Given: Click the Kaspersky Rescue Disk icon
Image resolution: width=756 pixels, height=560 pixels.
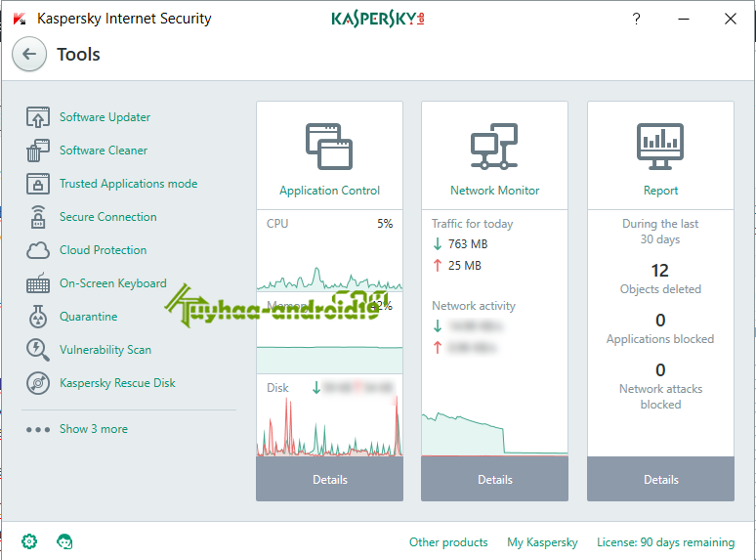Looking at the screenshot, I should click(x=38, y=383).
